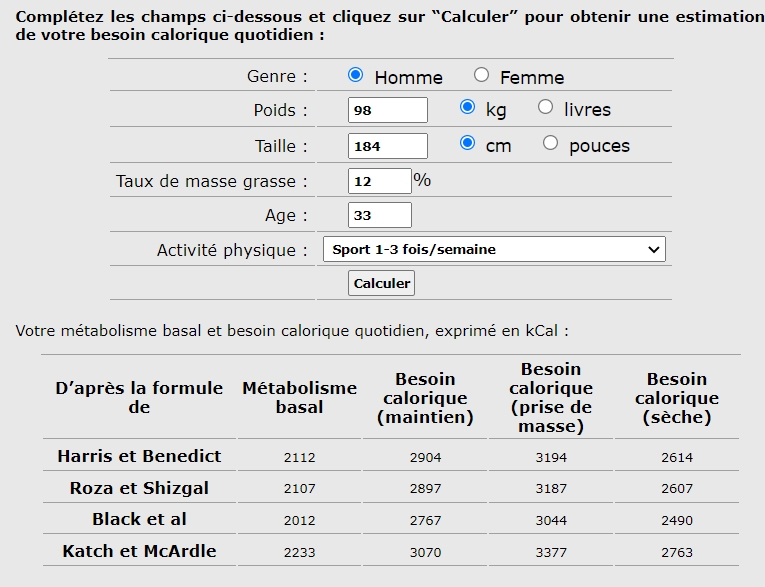
Task: Click the Métabolisme basal column header
Action: (299, 397)
